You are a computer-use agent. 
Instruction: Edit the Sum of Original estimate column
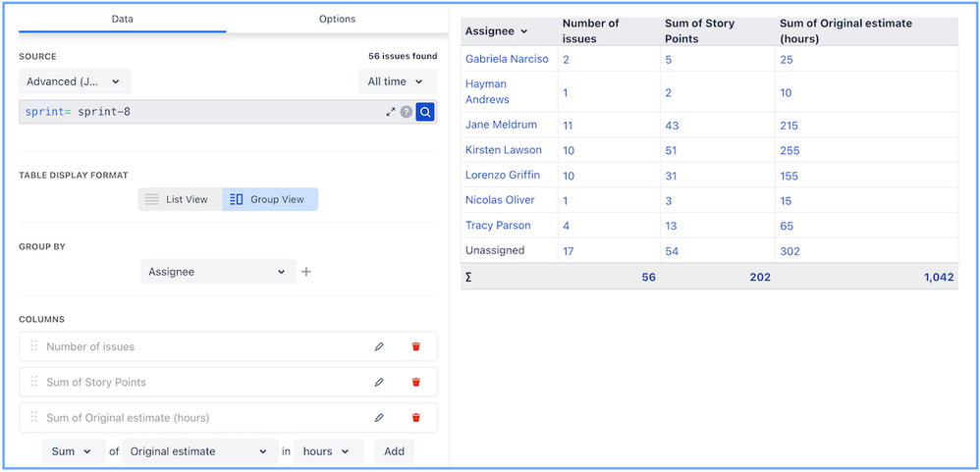point(379,417)
